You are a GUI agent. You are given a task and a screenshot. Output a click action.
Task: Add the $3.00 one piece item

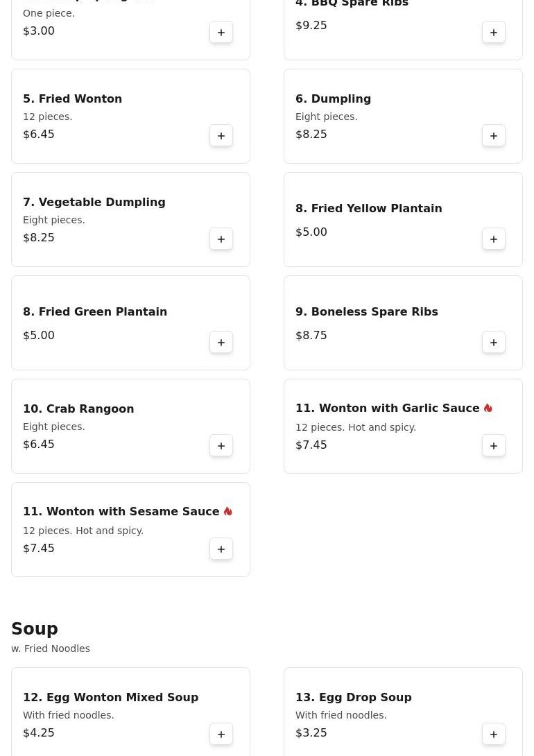(x=221, y=33)
